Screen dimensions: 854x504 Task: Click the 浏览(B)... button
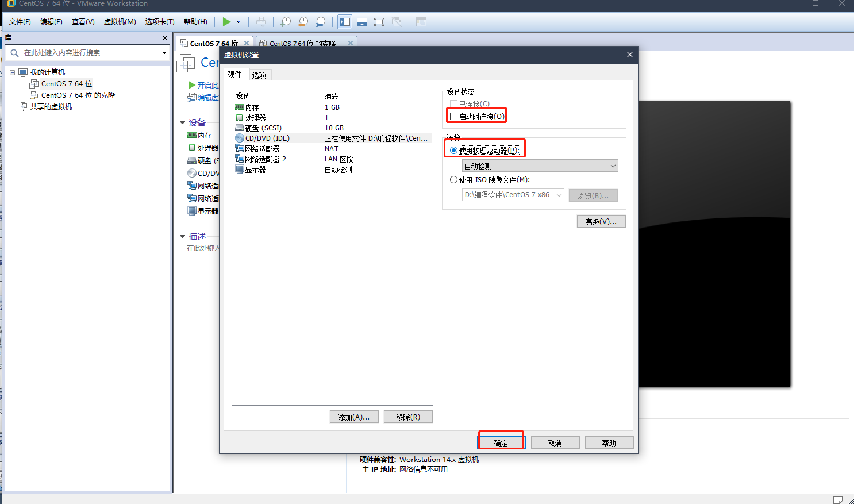[593, 195]
